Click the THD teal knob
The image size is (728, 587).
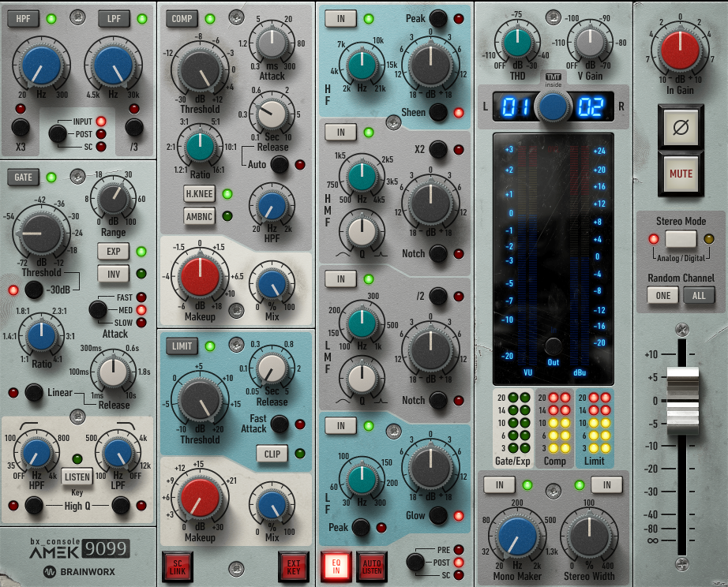518,43
